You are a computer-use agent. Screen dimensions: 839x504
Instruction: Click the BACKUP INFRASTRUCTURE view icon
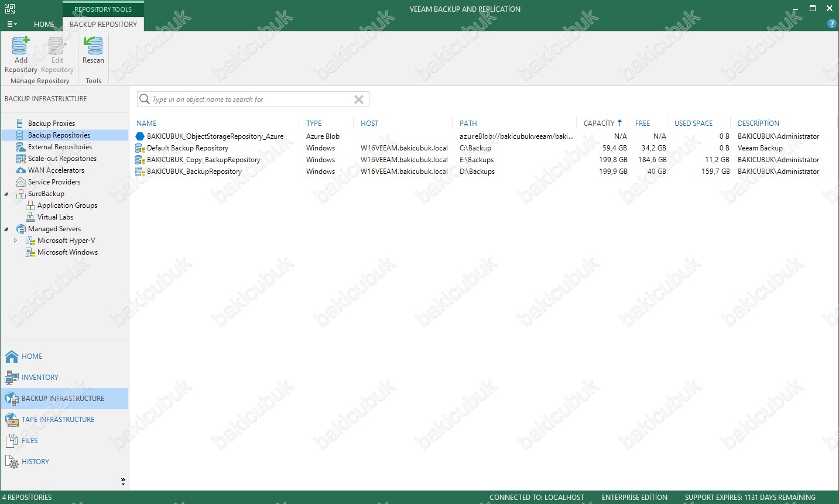(x=12, y=399)
